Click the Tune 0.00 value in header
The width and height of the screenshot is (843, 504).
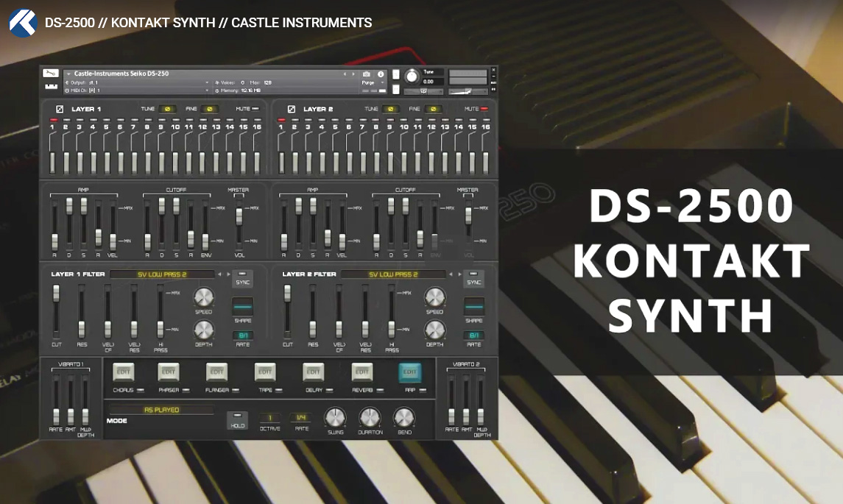point(431,82)
